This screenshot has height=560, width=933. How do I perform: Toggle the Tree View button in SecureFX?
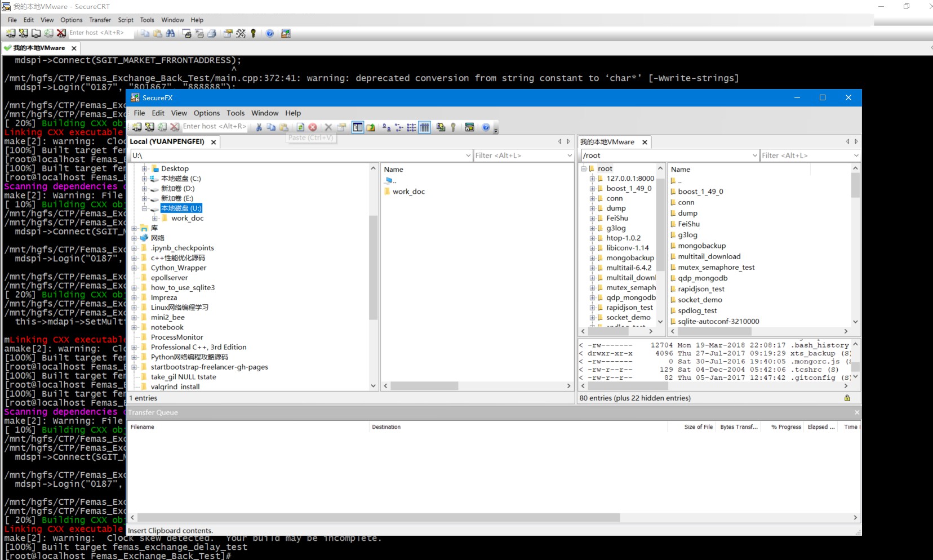click(358, 127)
